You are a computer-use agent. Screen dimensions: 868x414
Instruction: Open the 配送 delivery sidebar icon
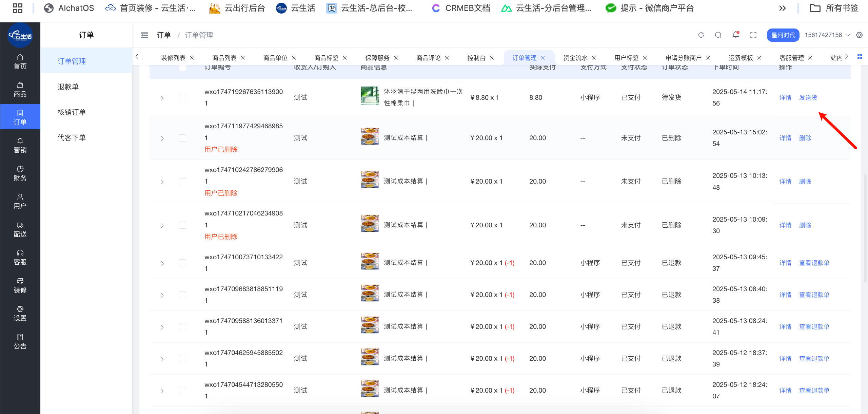coord(20,230)
